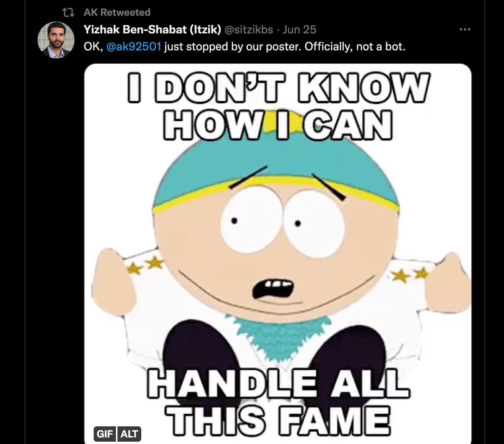Click Cartman's open mouth in the GIF
This screenshot has width=504, height=444.
[x=273, y=288]
